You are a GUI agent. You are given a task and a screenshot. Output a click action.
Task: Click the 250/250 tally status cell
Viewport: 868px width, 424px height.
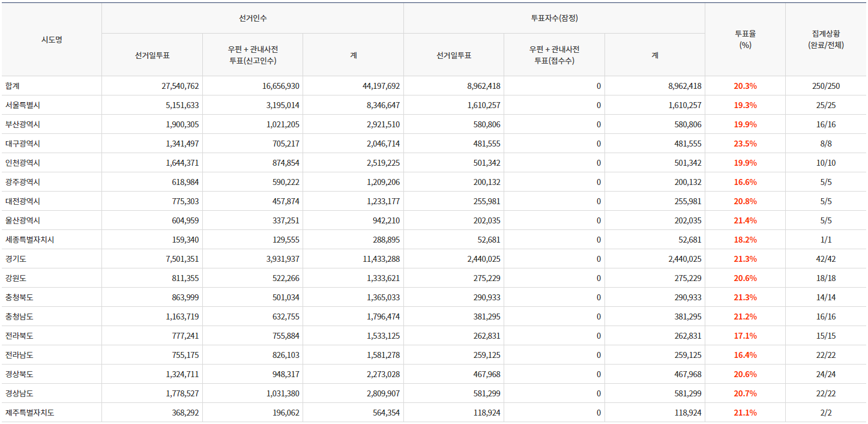(x=825, y=86)
